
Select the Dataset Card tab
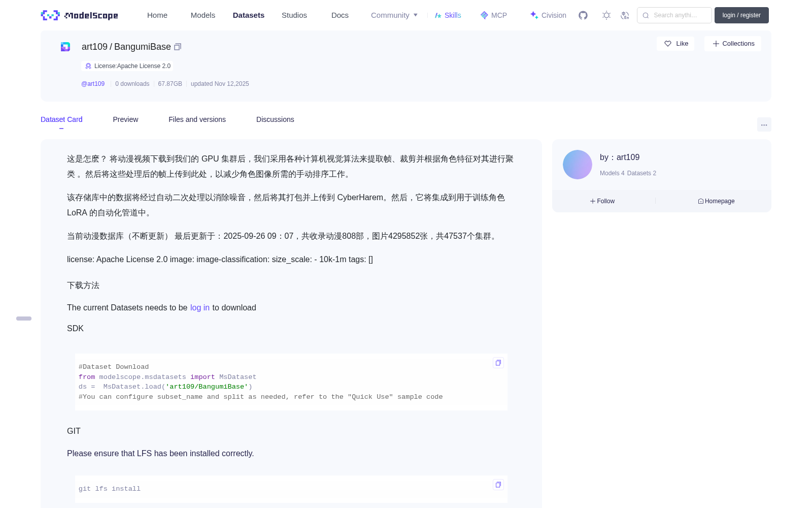[x=61, y=119]
